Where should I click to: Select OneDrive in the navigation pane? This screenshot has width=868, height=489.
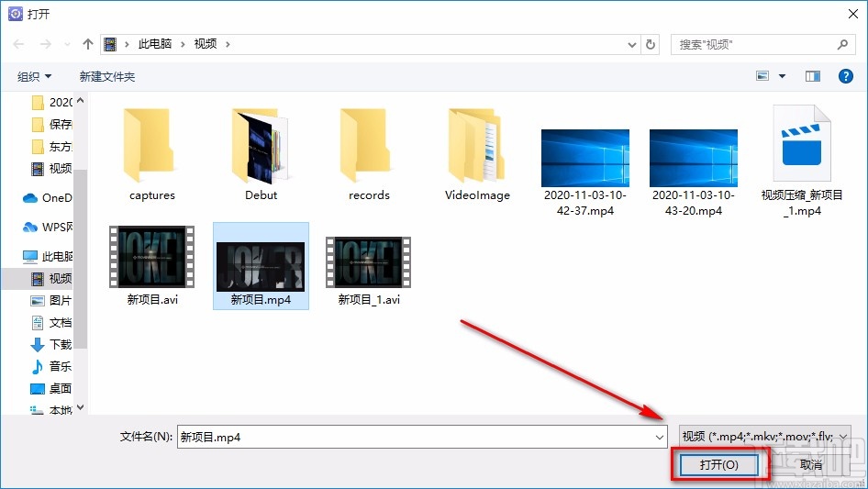(x=48, y=197)
